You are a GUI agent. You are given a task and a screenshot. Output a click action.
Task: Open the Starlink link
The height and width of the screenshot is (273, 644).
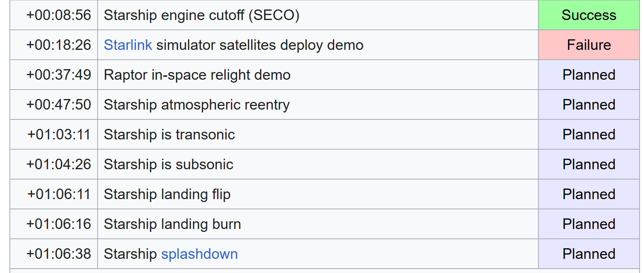tap(128, 45)
